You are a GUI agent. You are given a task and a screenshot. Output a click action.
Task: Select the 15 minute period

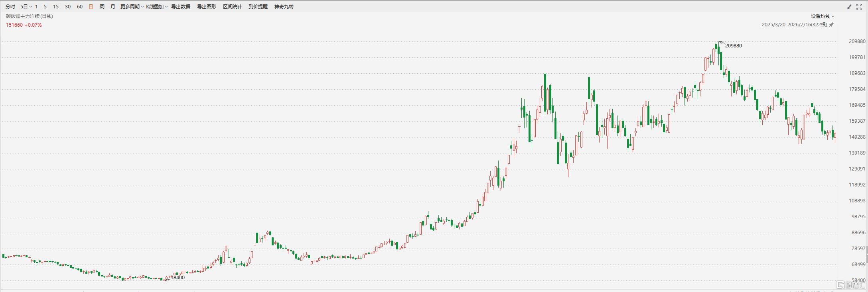(x=56, y=7)
